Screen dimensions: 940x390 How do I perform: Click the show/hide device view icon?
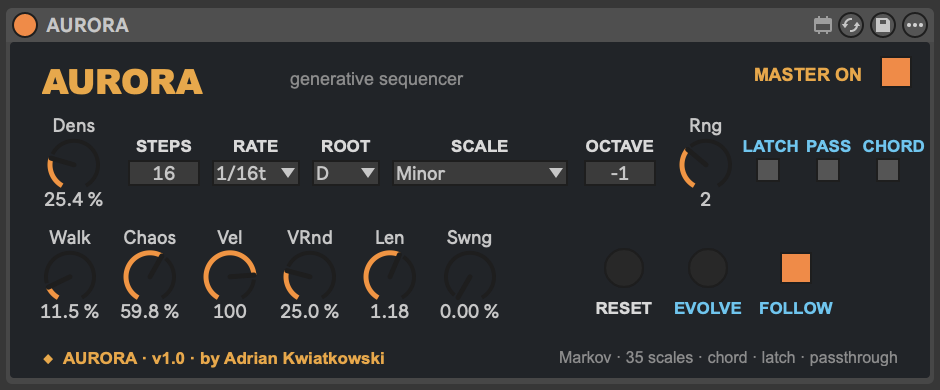pyautogui.click(x=822, y=25)
